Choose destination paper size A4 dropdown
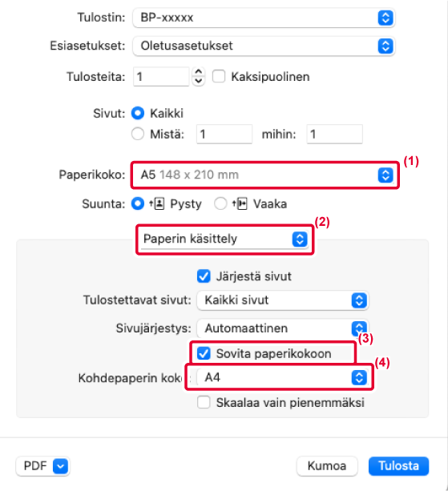448x491 pixels. (282, 377)
